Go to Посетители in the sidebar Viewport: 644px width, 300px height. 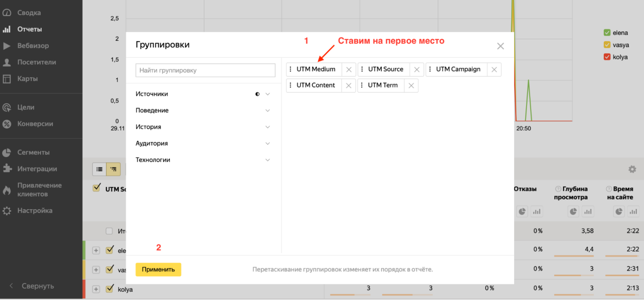click(x=37, y=62)
